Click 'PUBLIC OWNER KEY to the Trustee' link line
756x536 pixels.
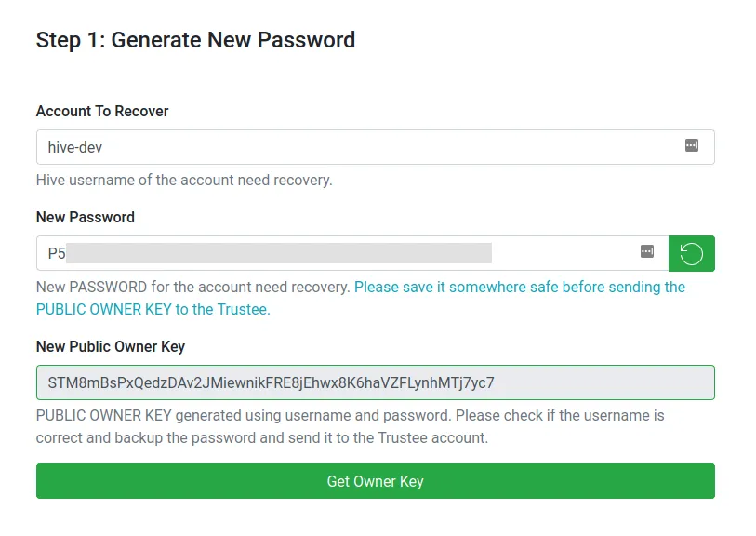tap(153, 309)
